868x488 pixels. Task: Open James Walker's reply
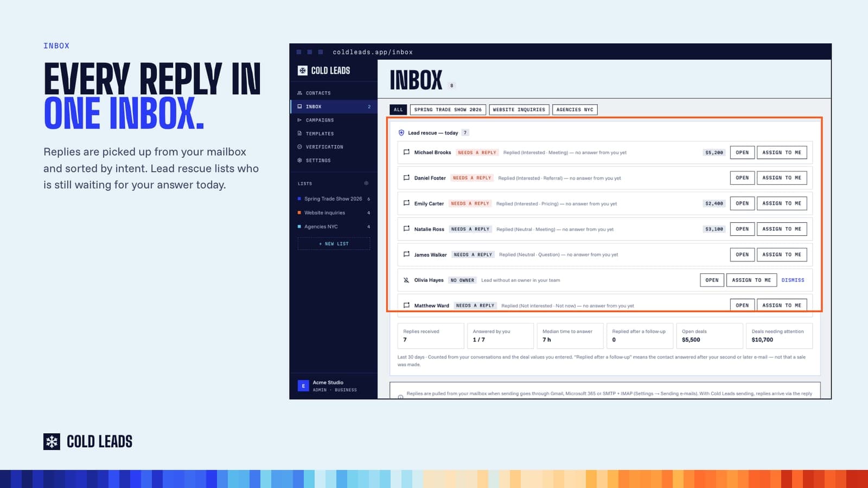pos(742,254)
